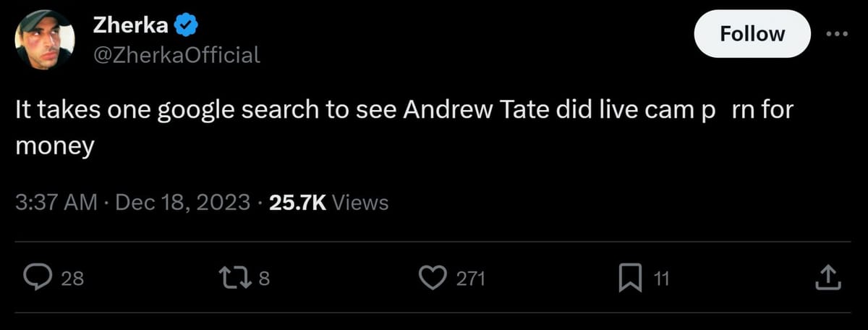
Task: Follow the Zherka account
Action: pyautogui.click(x=752, y=33)
